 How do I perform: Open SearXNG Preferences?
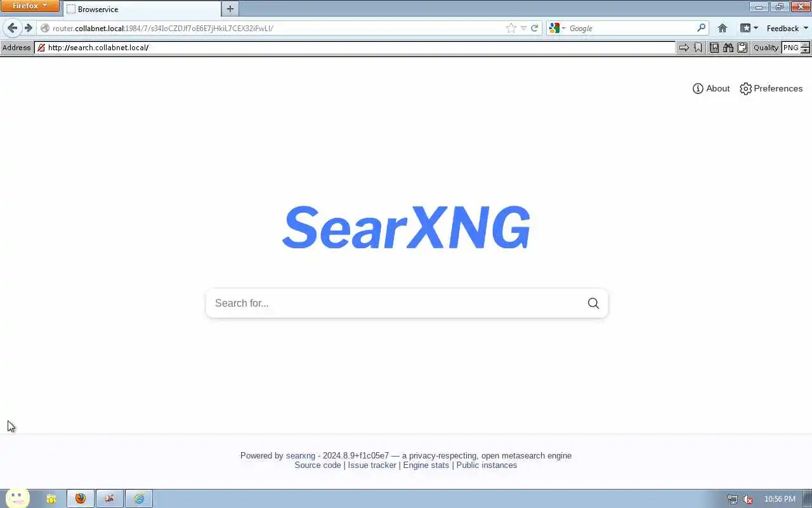[771, 88]
